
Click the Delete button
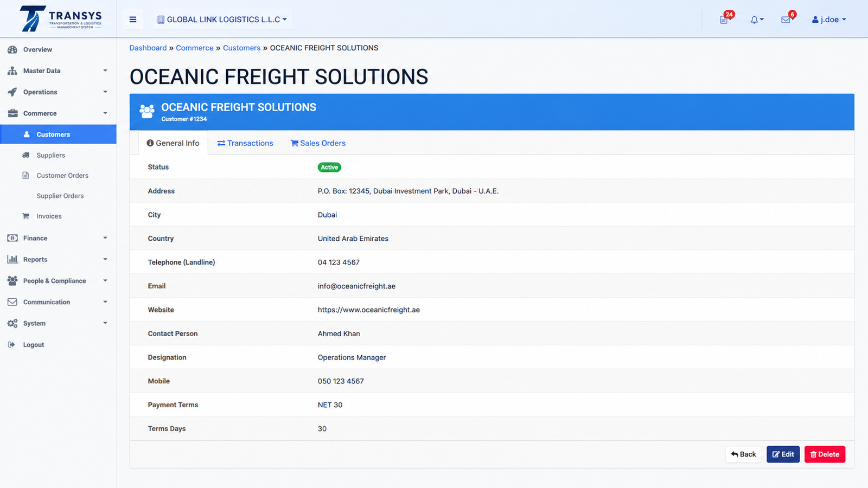click(825, 454)
